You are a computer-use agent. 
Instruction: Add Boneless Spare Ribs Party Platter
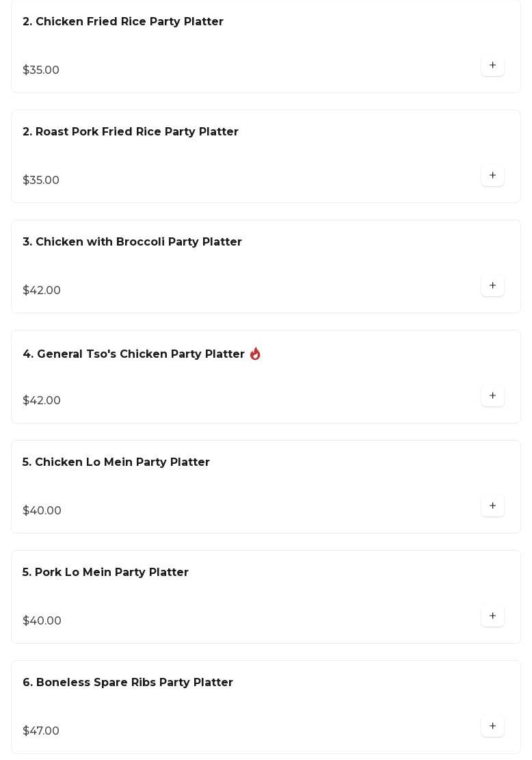(x=492, y=726)
